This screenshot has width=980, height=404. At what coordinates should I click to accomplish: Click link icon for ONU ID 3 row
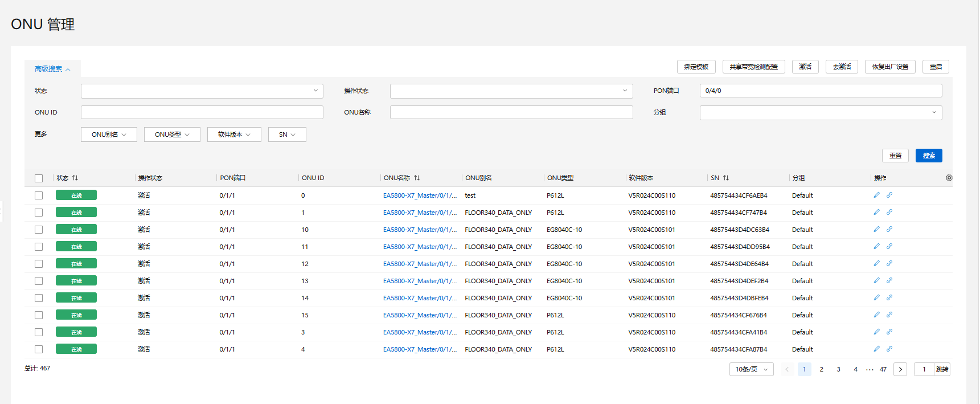tap(889, 332)
